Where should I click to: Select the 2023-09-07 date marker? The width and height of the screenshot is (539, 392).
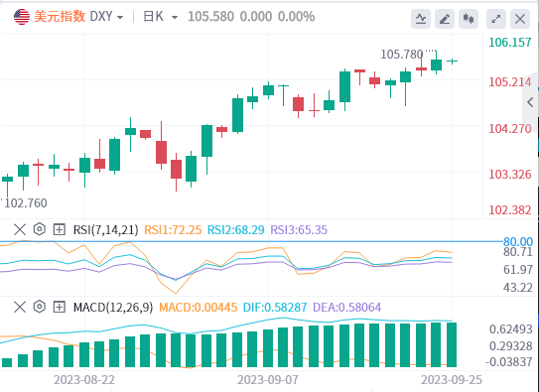click(x=268, y=380)
